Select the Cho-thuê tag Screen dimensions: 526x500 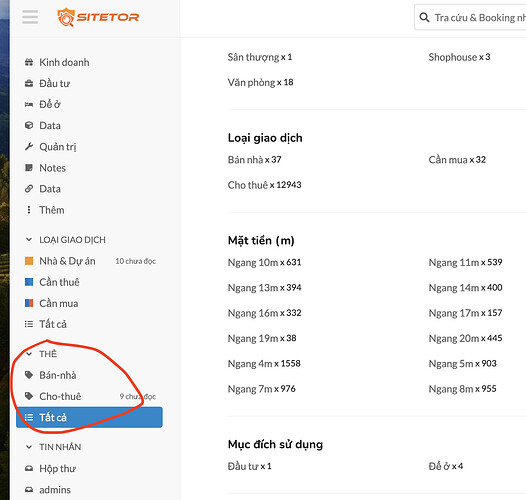point(60,396)
